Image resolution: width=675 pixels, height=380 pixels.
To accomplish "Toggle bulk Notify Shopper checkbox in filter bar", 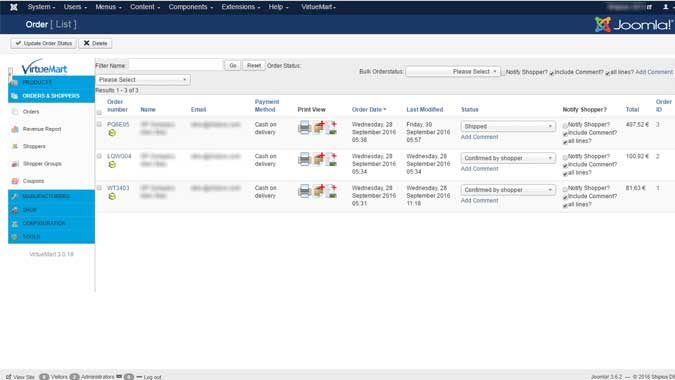I will 503,73.
